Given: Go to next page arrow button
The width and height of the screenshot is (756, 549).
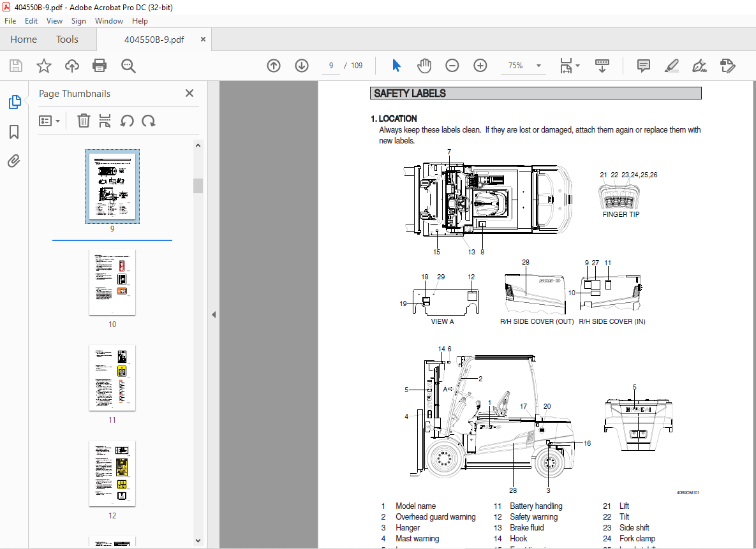Looking at the screenshot, I should (x=302, y=66).
